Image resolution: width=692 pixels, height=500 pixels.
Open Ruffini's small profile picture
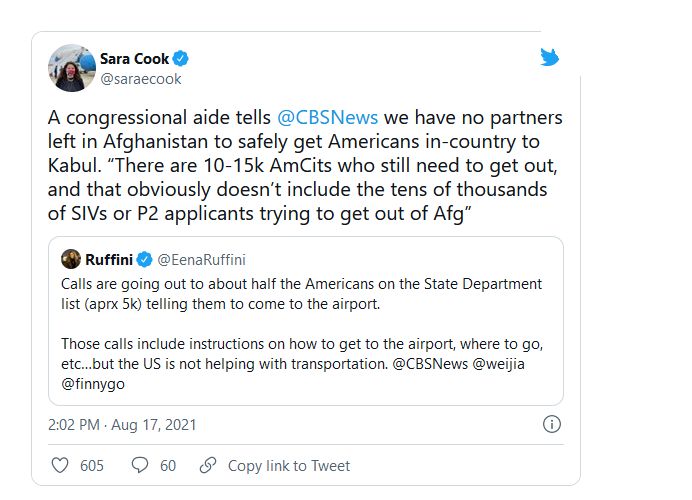click(71, 259)
